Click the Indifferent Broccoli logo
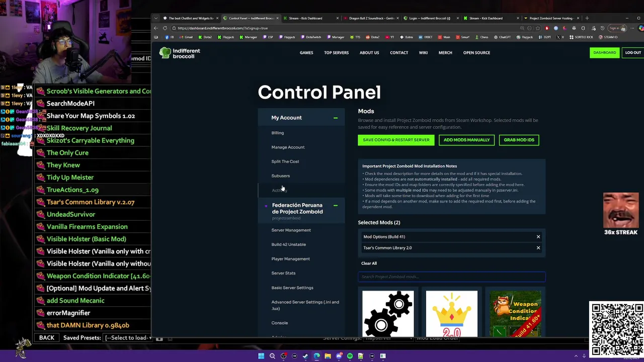The height and width of the screenshot is (362, 644). click(x=180, y=53)
